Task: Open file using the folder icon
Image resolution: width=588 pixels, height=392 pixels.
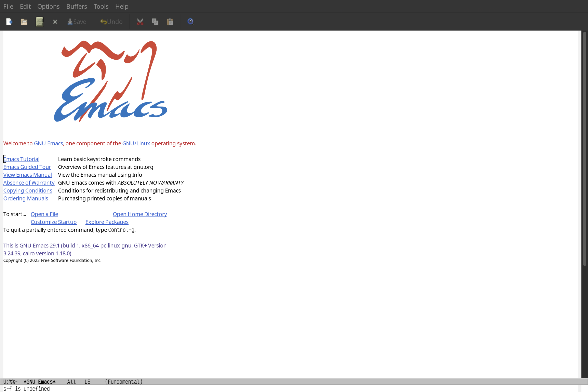Action: [x=24, y=21]
